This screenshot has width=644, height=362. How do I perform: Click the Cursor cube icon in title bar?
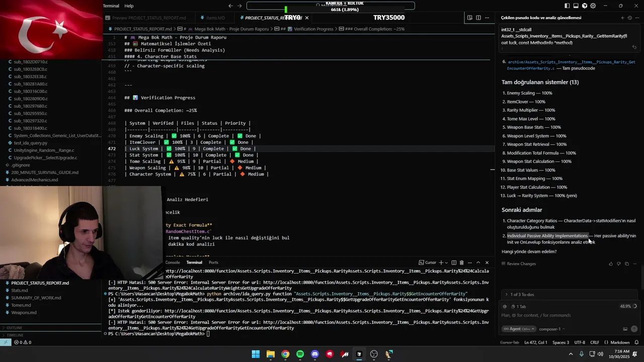[x=585, y=6]
